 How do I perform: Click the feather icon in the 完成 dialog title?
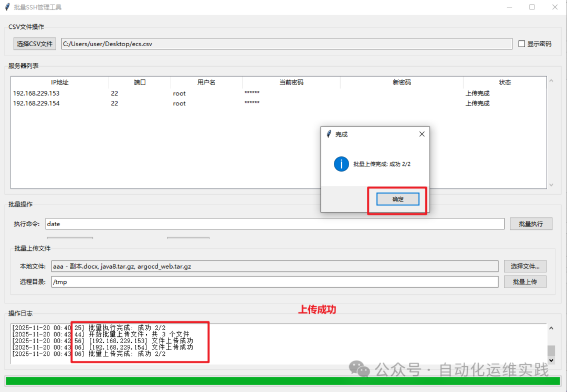pos(329,134)
